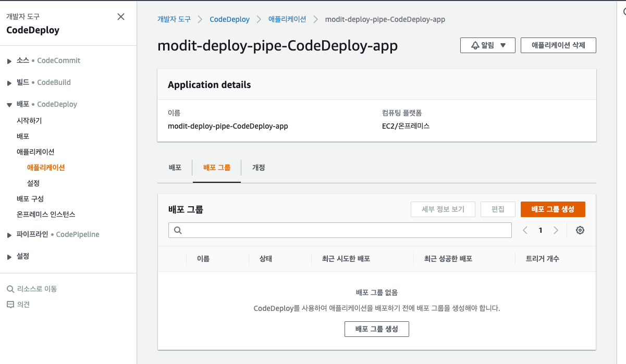Click application name value under 이름
Screen dimensions: 626x364
pyautogui.click(x=228, y=126)
